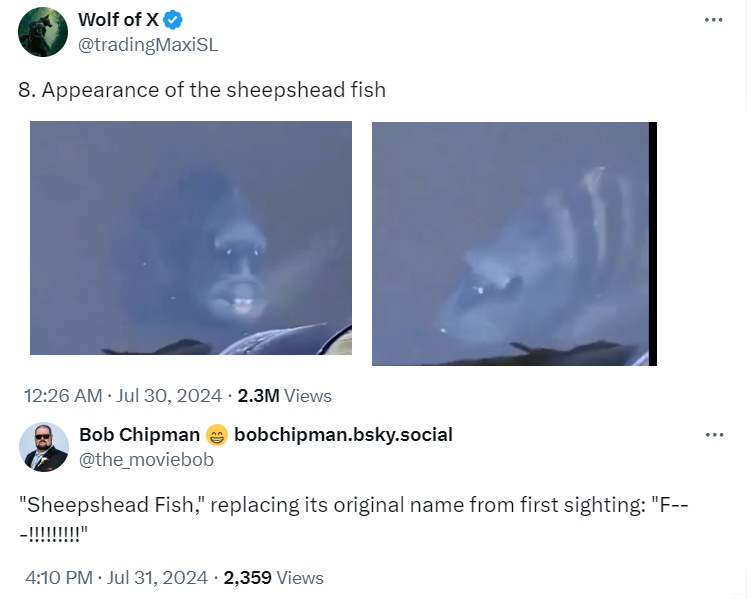
Task: Click the grinning emoji beside Bob Chipman
Action: click(216, 435)
